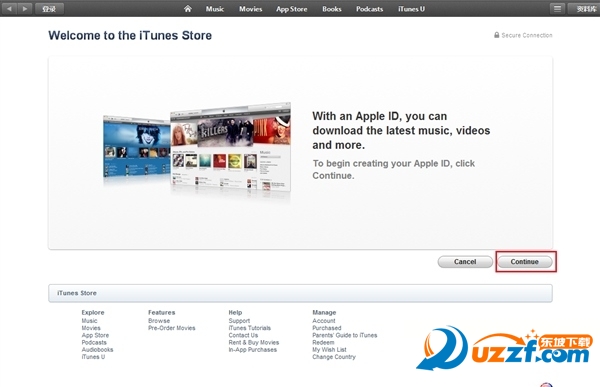Click Browse under Features

(x=159, y=321)
